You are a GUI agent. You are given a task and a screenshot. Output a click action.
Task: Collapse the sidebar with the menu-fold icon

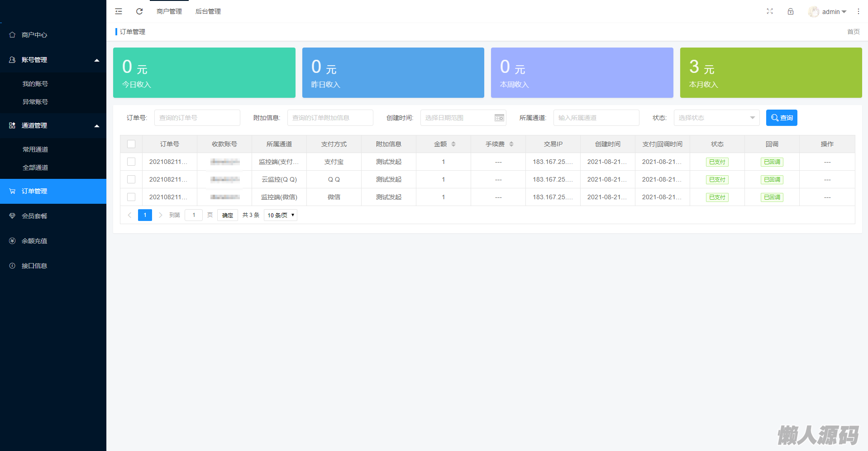pos(119,11)
